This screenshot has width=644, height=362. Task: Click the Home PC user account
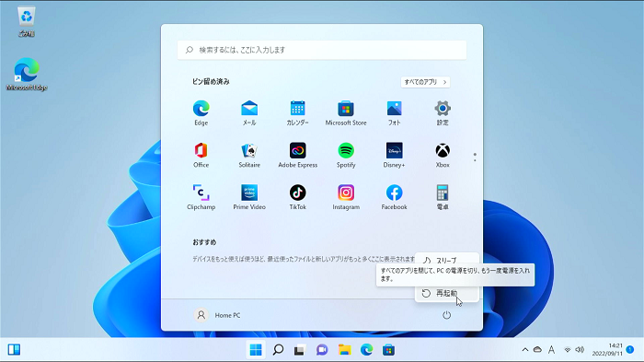click(217, 315)
